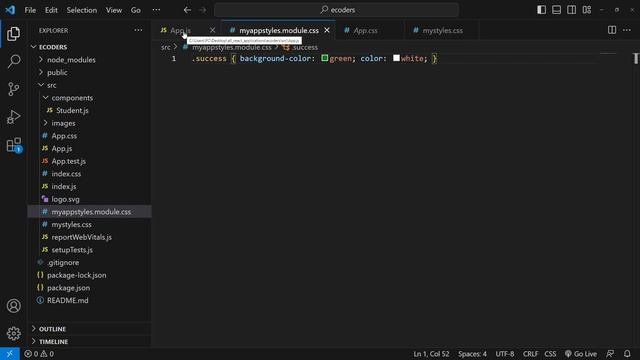Open the Manage gear icon
Viewport: 640px width, 360px height.
(x=13, y=333)
